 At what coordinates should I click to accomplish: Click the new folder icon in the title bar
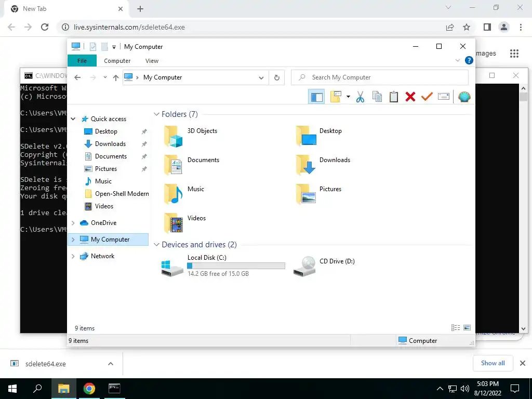pyautogui.click(x=104, y=46)
